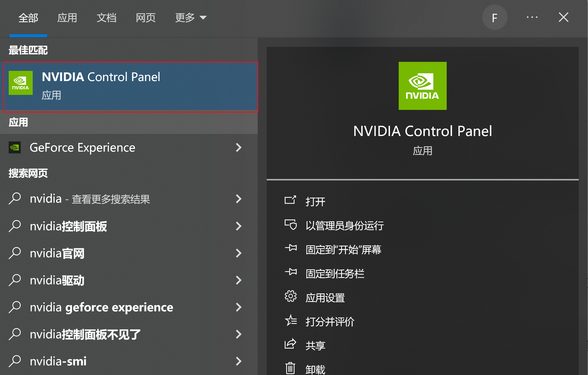This screenshot has height=375, width=588.
Task: Click the trash icon beside 卸载
Action: pyautogui.click(x=290, y=368)
